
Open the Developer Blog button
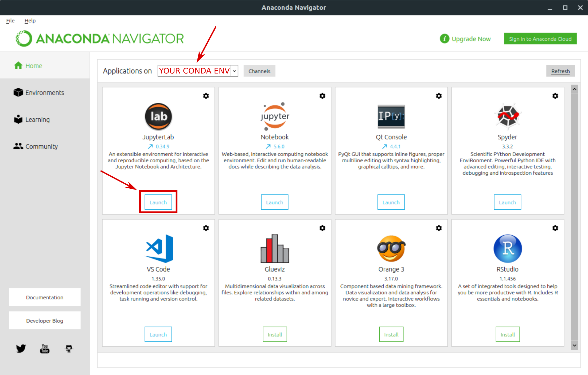click(45, 321)
